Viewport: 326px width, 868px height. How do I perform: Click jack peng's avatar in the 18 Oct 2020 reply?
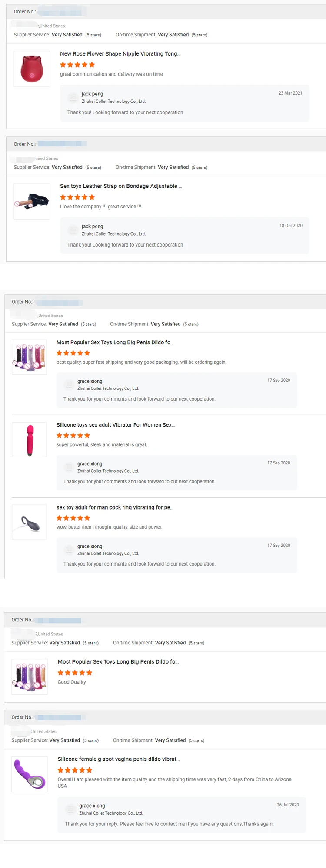tap(73, 230)
